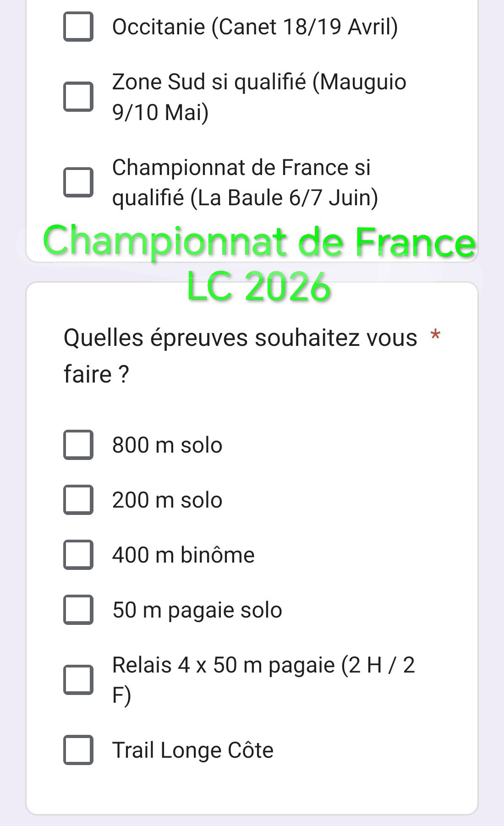The width and height of the screenshot is (504, 826).
Task: Select the Trail Longe Côte checkbox
Action: tap(78, 750)
